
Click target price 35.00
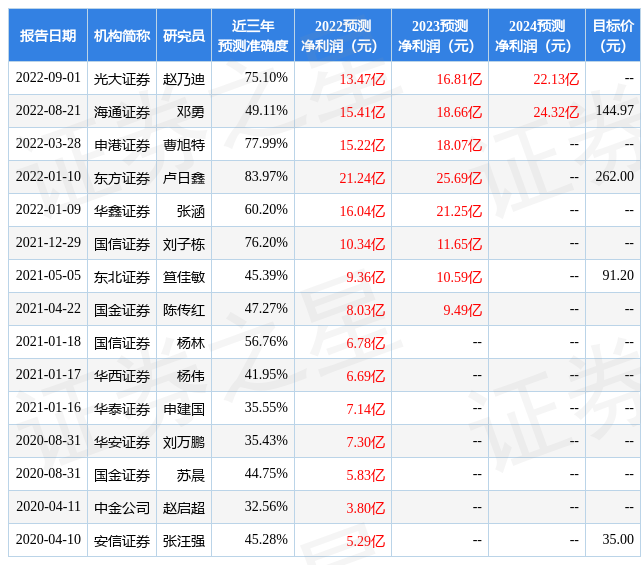pyautogui.click(x=618, y=540)
